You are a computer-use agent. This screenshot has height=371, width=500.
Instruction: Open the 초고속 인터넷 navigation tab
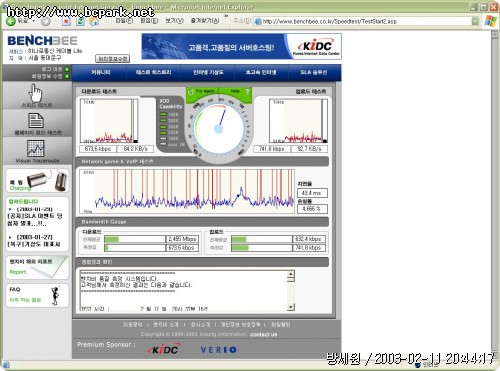[261, 72]
